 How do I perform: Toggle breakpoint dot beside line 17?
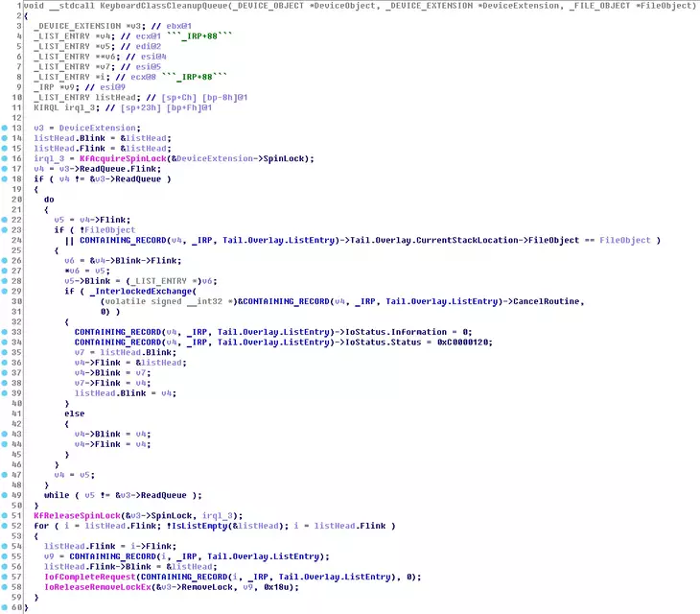[x=5, y=169]
